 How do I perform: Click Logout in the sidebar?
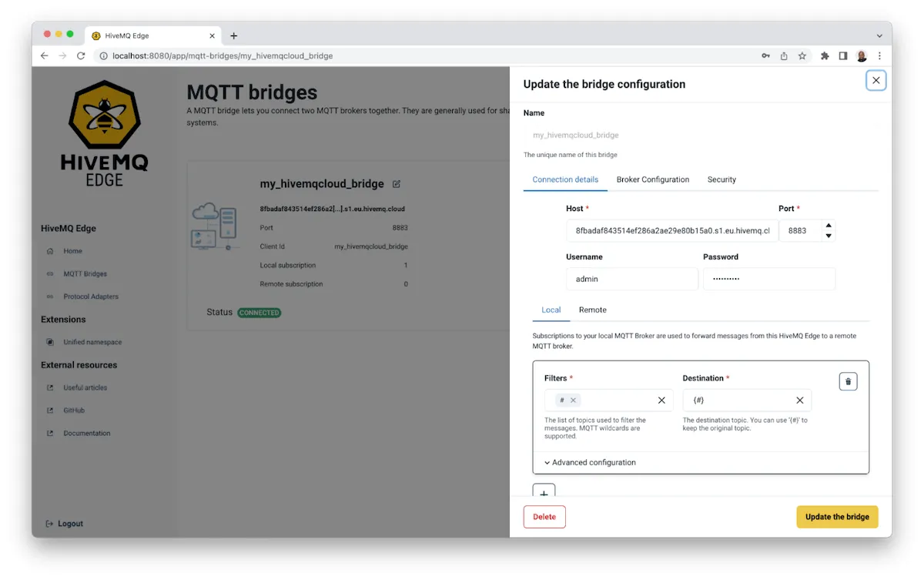coord(65,524)
